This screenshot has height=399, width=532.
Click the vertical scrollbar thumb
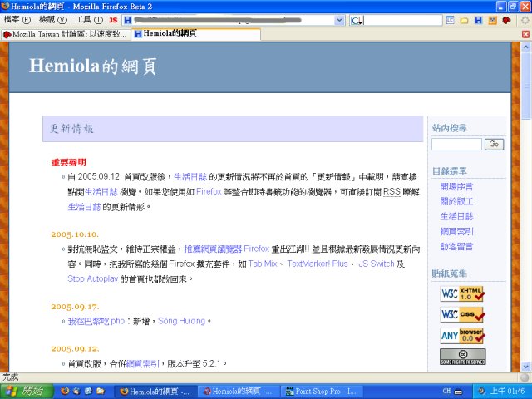click(x=526, y=86)
